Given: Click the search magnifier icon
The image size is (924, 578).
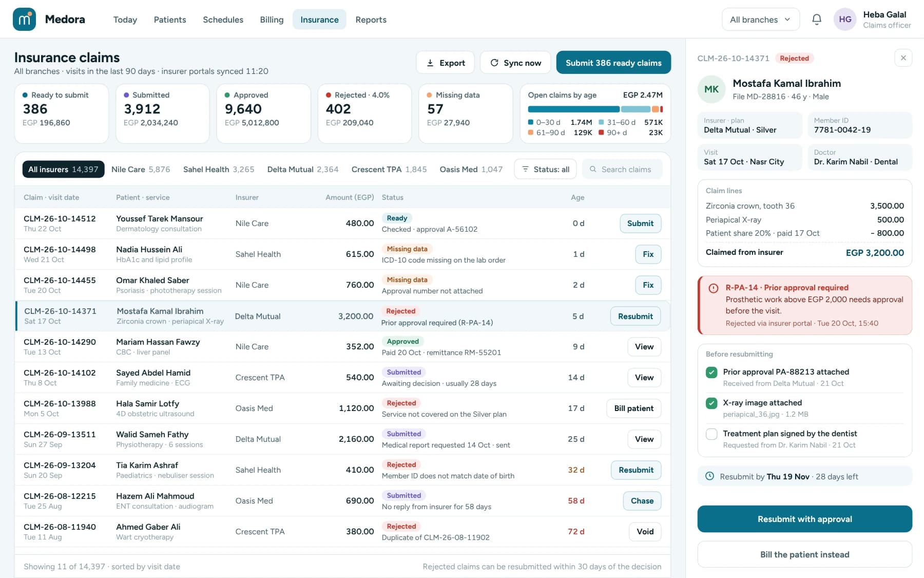Looking at the screenshot, I should (593, 169).
